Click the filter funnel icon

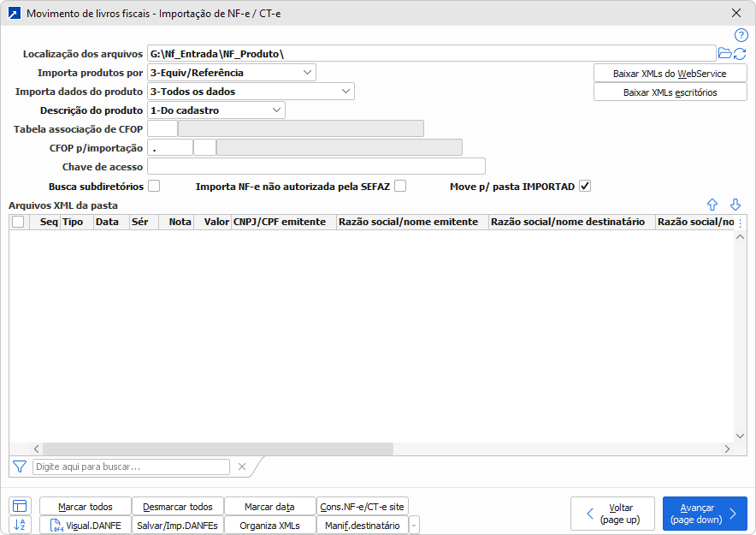(x=20, y=467)
